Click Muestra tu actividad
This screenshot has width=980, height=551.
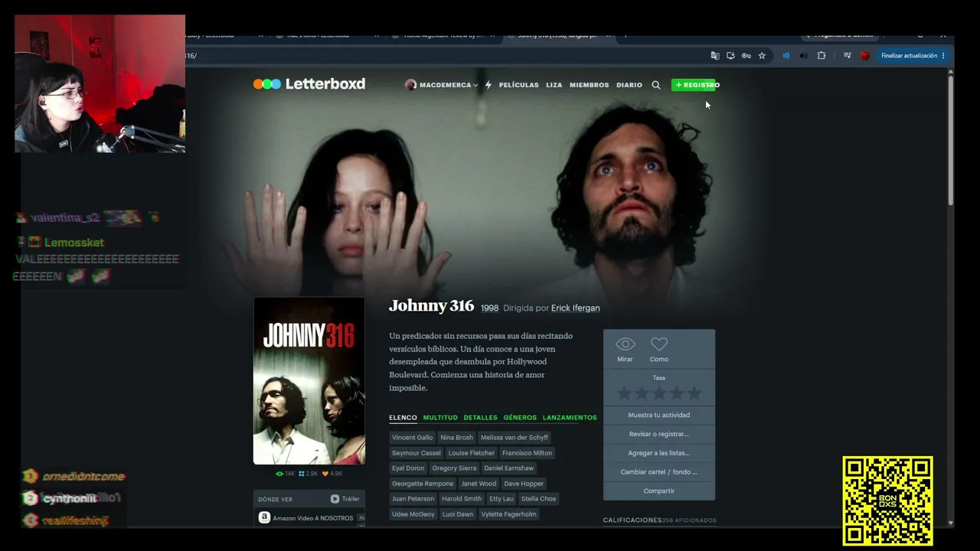click(659, 415)
